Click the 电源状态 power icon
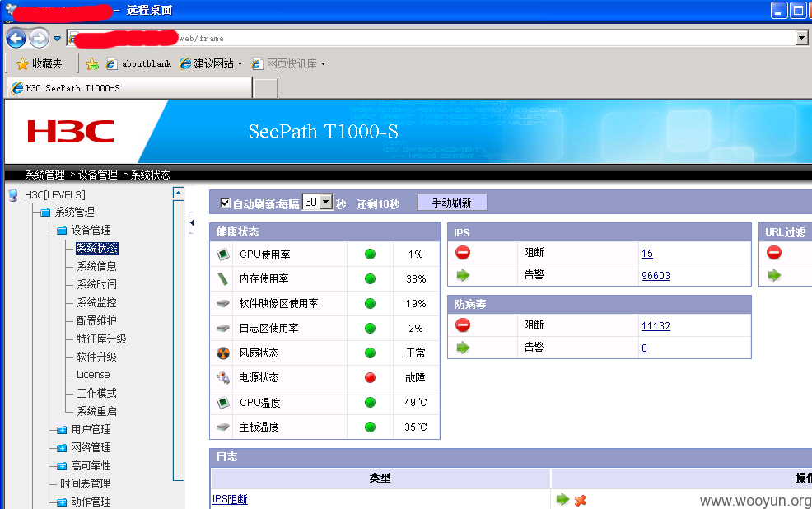This screenshot has height=509, width=812. (x=223, y=377)
